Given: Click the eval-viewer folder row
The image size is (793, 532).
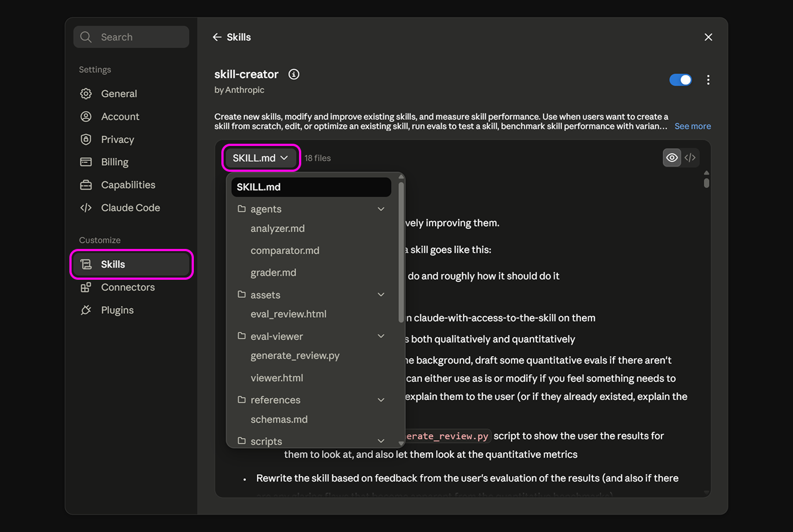Looking at the screenshot, I should pyautogui.click(x=311, y=336).
